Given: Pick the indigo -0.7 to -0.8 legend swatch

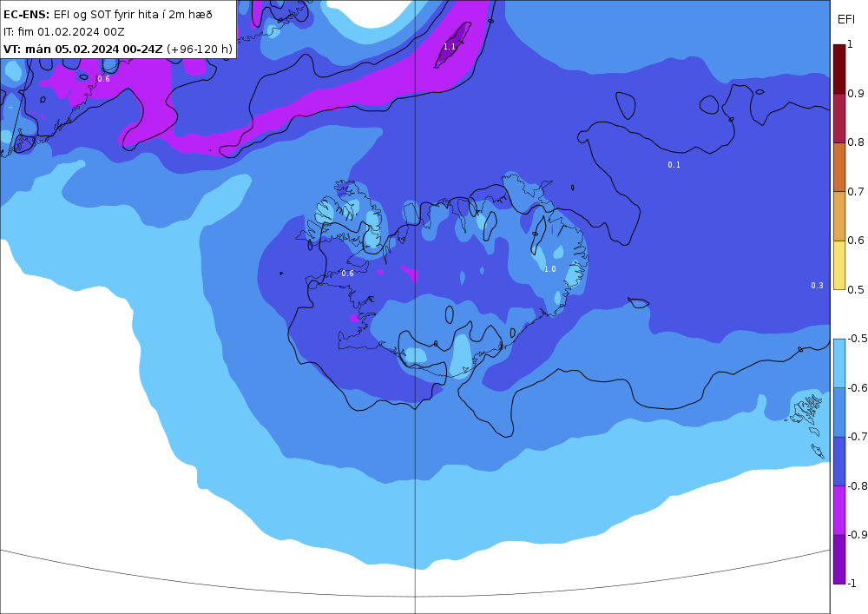Looking at the screenshot, I should (x=839, y=461).
